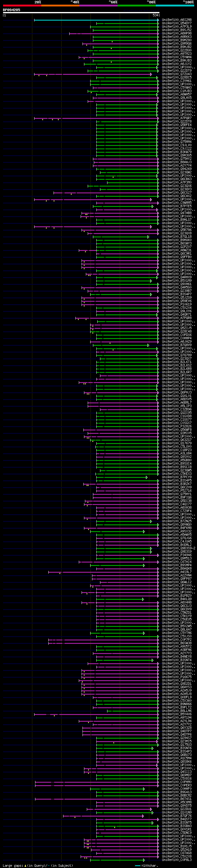Select label UniRef100_Q56WF8
The image size is (197, 868).
[x=177, y=430]
